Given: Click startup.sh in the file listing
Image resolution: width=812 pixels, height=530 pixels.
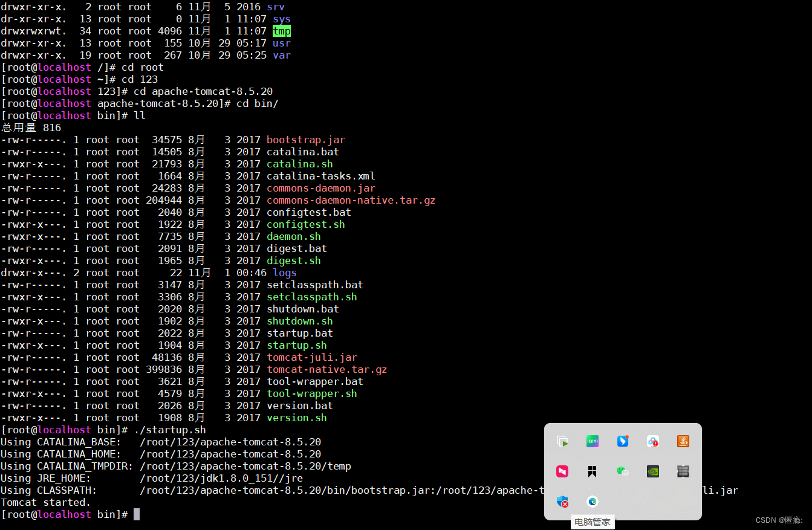Looking at the screenshot, I should pos(297,345).
